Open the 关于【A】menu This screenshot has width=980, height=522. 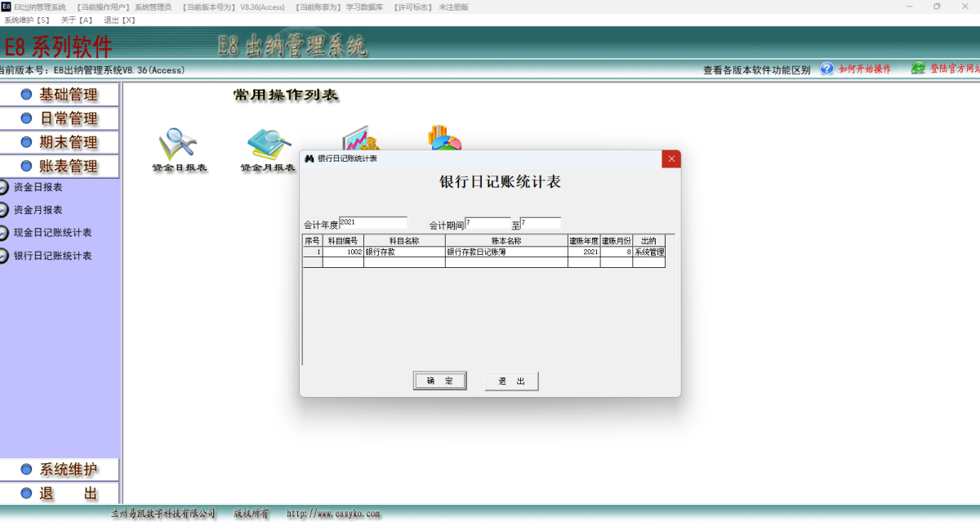tap(78, 20)
